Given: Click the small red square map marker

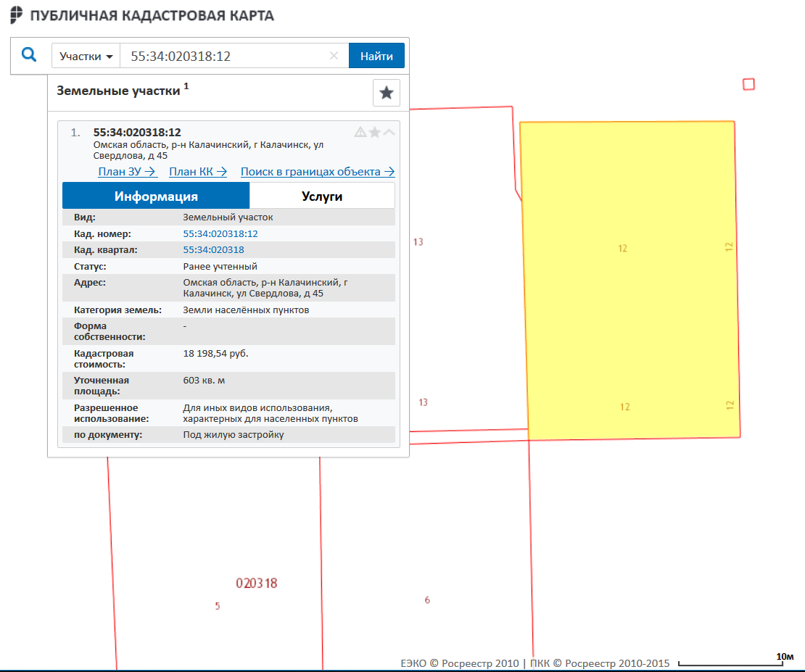Looking at the screenshot, I should pos(748,84).
